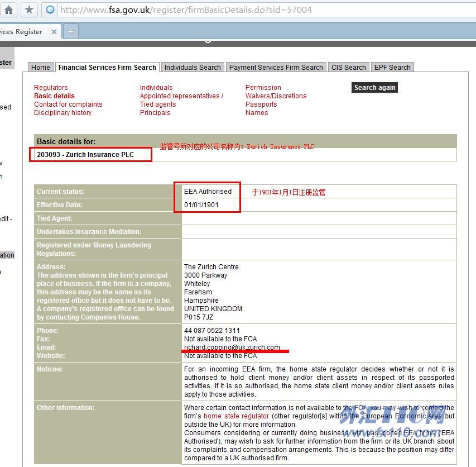Open the Disciplinary history link
Viewport: 476px width, 467px height.
click(x=62, y=113)
